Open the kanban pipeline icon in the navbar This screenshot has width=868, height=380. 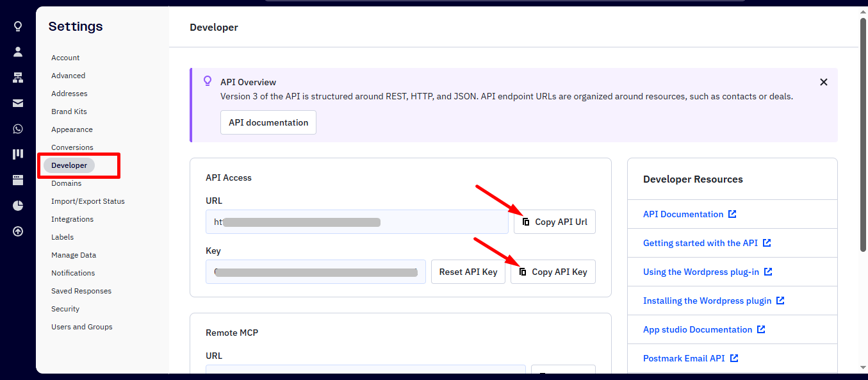coord(18,154)
